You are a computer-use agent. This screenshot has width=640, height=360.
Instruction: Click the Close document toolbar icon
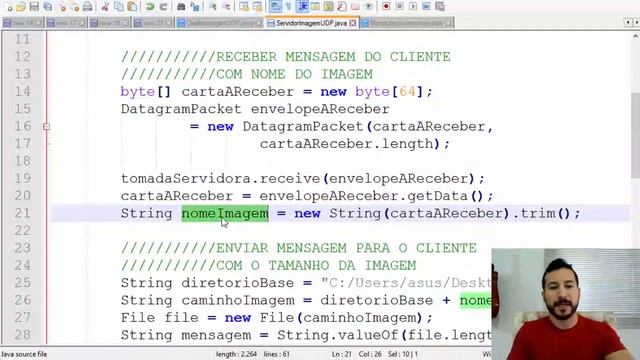(x=62, y=7)
